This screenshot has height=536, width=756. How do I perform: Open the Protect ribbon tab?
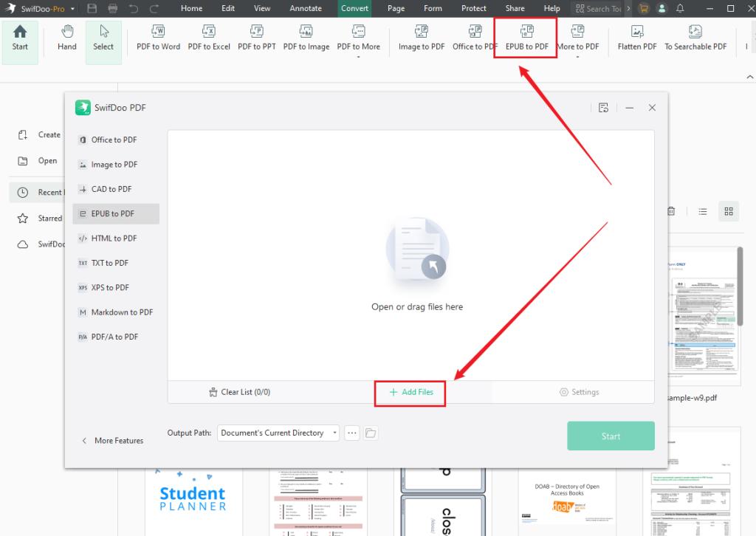[473, 8]
